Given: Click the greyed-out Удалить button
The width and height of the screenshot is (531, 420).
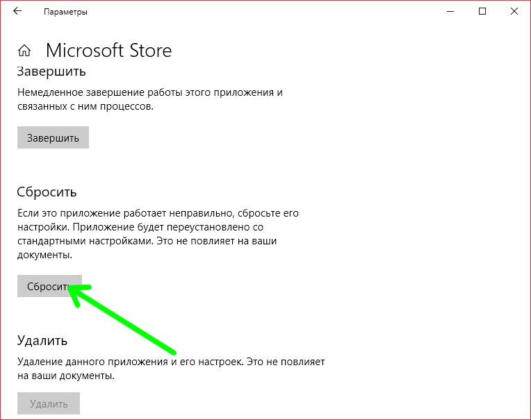Looking at the screenshot, I should tap(49, 403).
